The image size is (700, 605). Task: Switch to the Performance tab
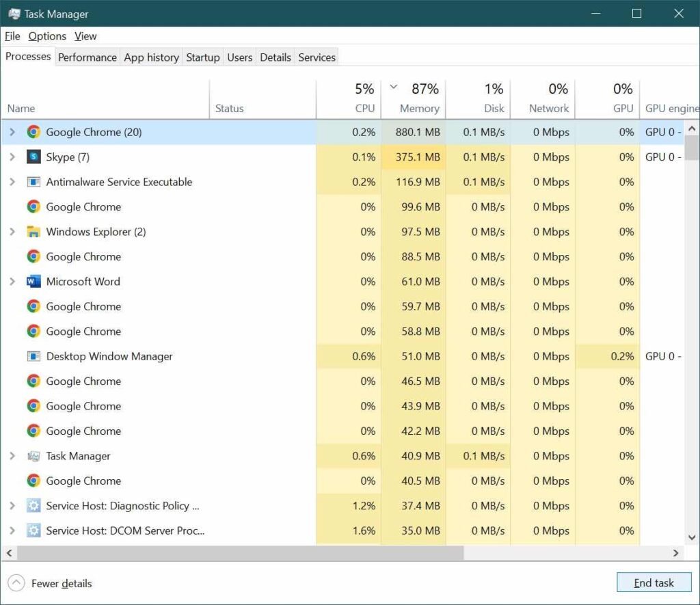pos(87,57)
